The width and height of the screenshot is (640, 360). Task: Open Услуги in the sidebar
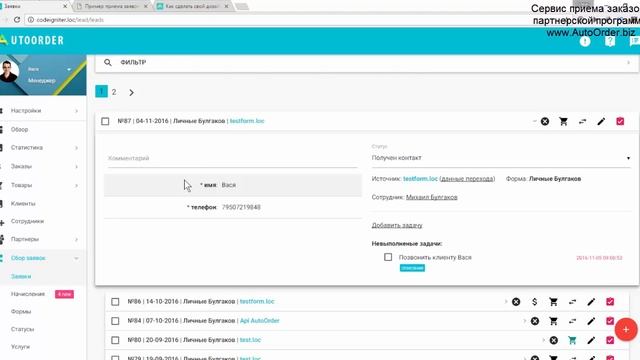click(x=20, y=347)
